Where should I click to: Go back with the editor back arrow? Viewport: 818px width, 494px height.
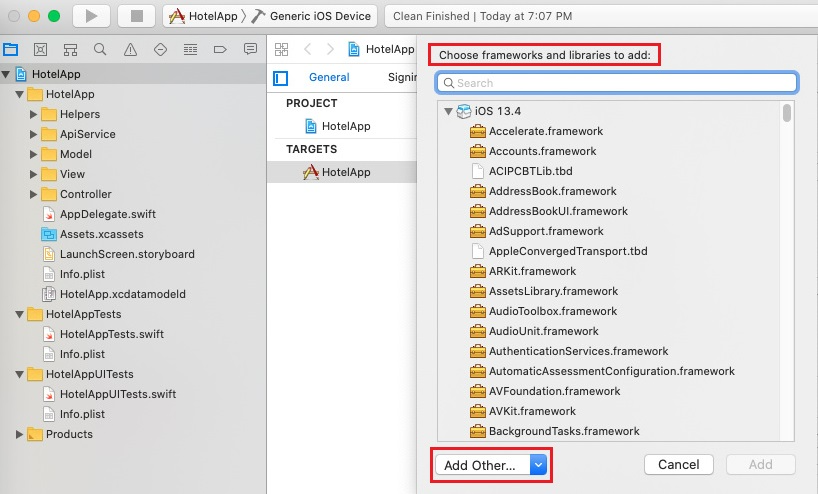tap(308, 50)
